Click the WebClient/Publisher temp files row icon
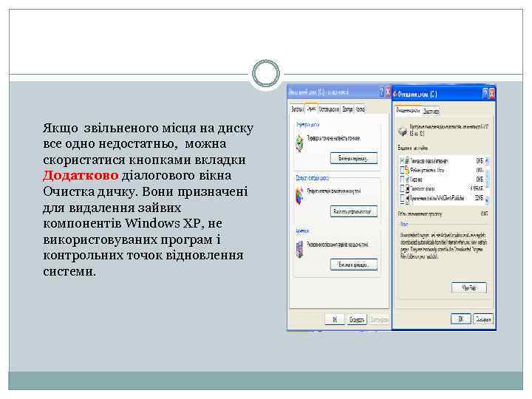Viewport: 532px width, 399px height. point(407,198)
